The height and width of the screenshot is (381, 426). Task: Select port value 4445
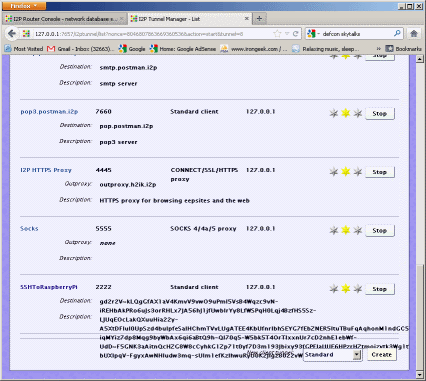tap(103, 170)
